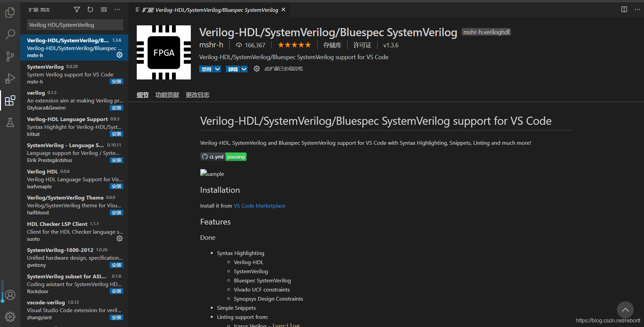Open the Source Control view
The image size is (644, 327).
10,56
